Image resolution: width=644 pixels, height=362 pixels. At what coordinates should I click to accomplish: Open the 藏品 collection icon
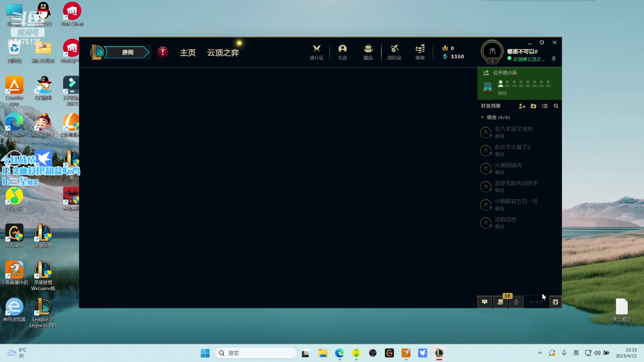pyautogui.click(x=368, y=52)
